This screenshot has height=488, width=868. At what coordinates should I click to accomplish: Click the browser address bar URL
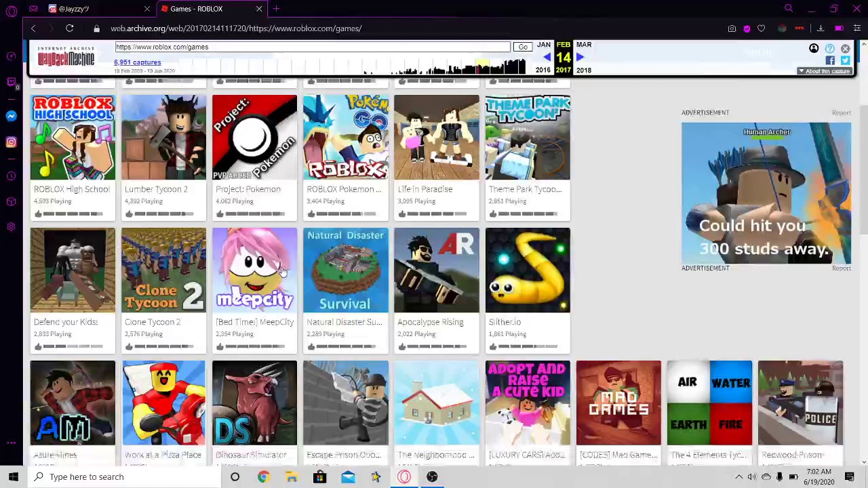tap(236, 28)
